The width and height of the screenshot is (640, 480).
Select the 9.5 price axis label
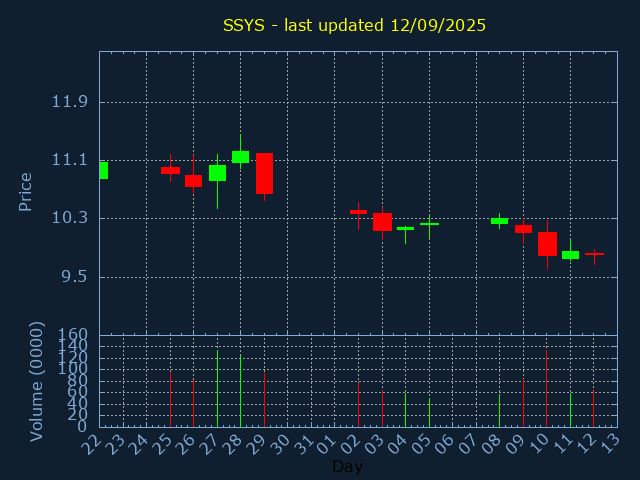75,277
